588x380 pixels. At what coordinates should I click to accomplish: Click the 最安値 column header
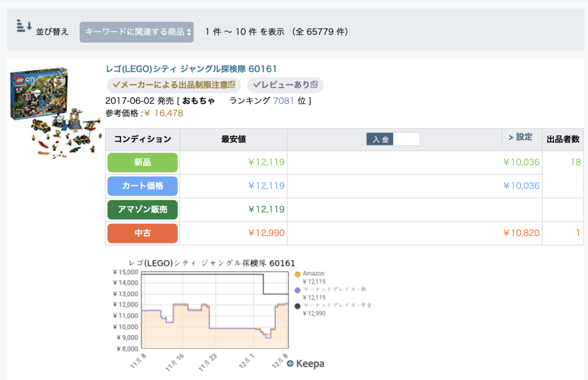[234, 139]
